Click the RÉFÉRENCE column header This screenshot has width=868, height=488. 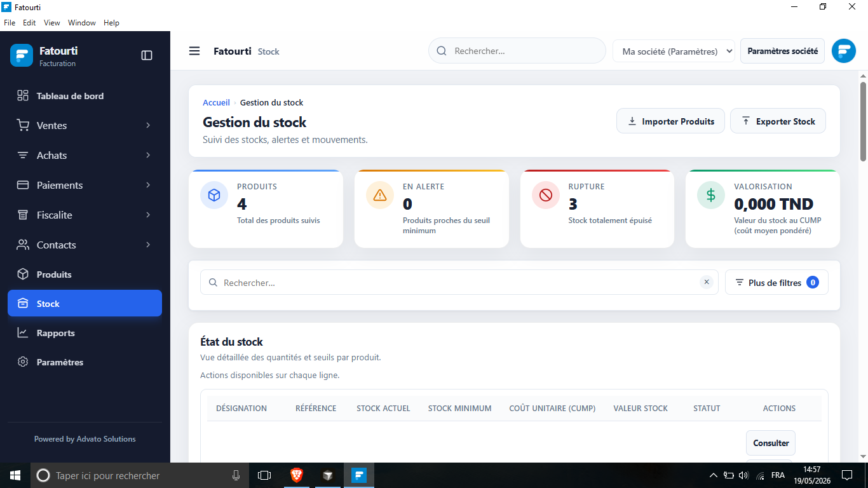(316, 408)
